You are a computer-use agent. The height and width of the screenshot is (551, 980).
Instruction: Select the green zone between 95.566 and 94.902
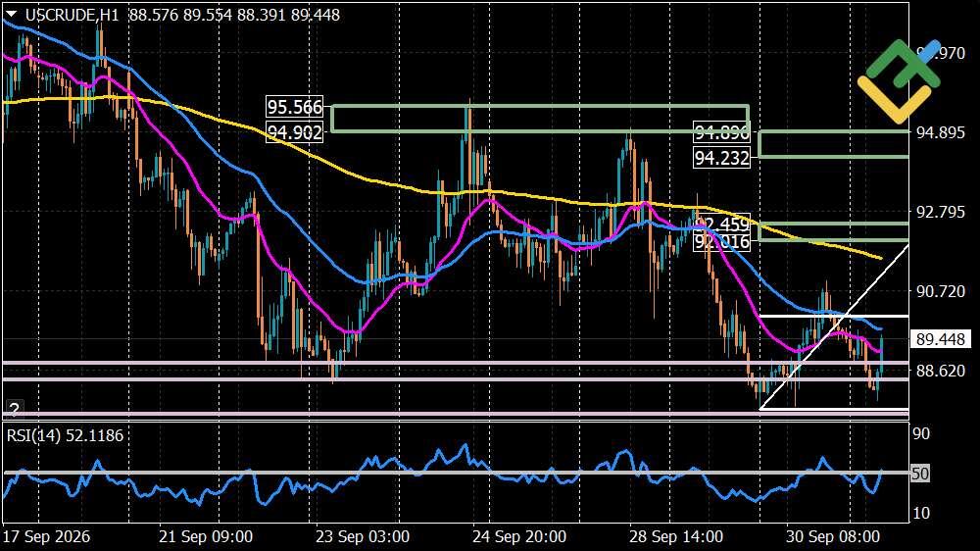coord(540,119)
